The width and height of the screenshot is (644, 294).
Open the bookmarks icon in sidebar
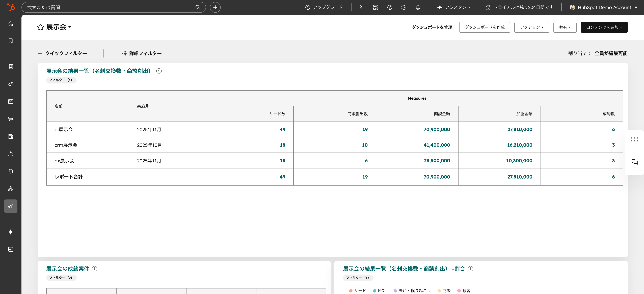pos(11,41)
